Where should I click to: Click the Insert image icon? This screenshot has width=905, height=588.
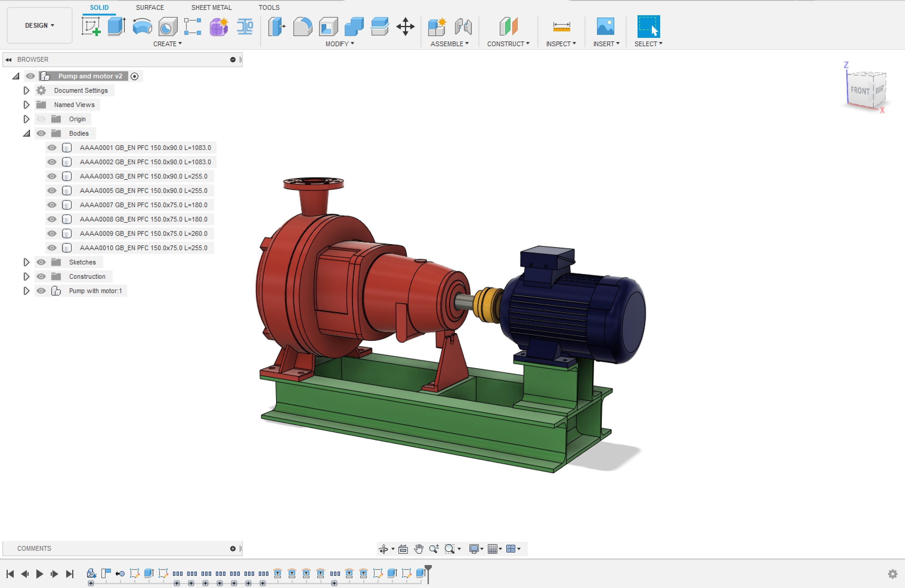(x=605, y=27)
